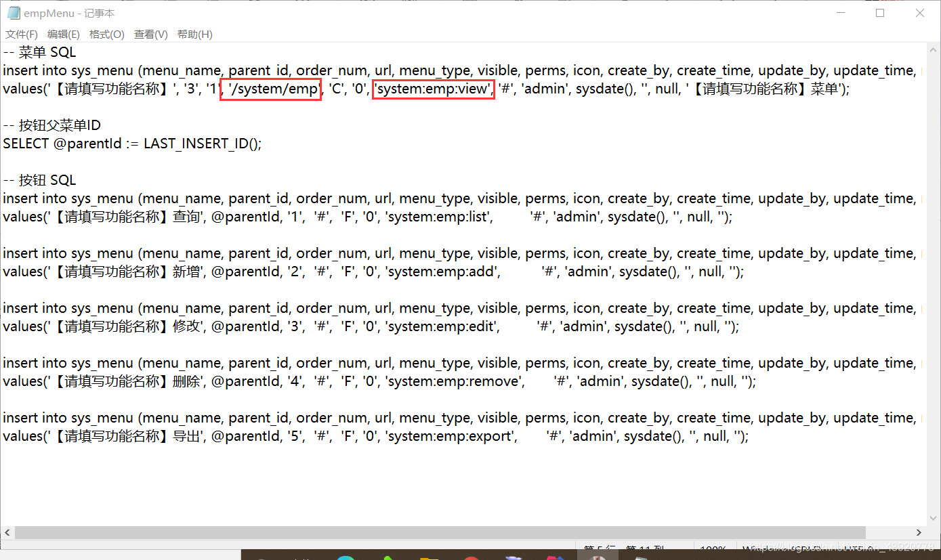Close the empMenu Notepad window

pos(920,13)
